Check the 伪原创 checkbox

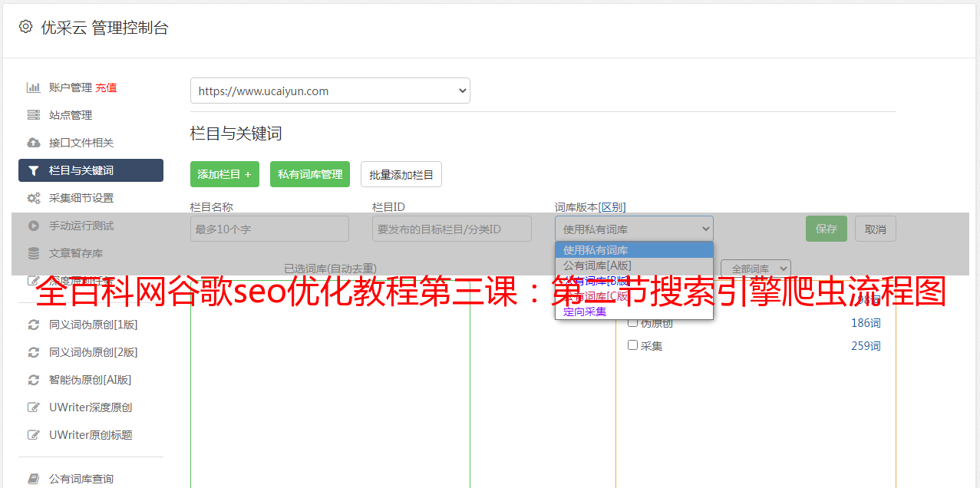633,322
